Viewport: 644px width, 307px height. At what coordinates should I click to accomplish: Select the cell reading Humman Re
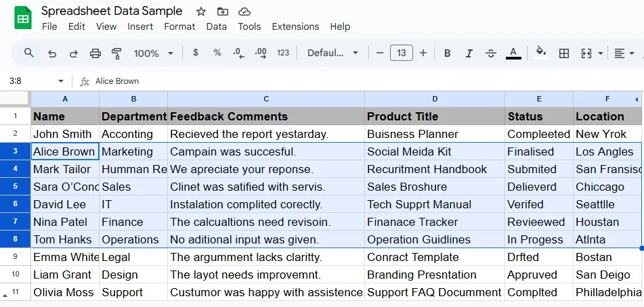click(133, 169)
